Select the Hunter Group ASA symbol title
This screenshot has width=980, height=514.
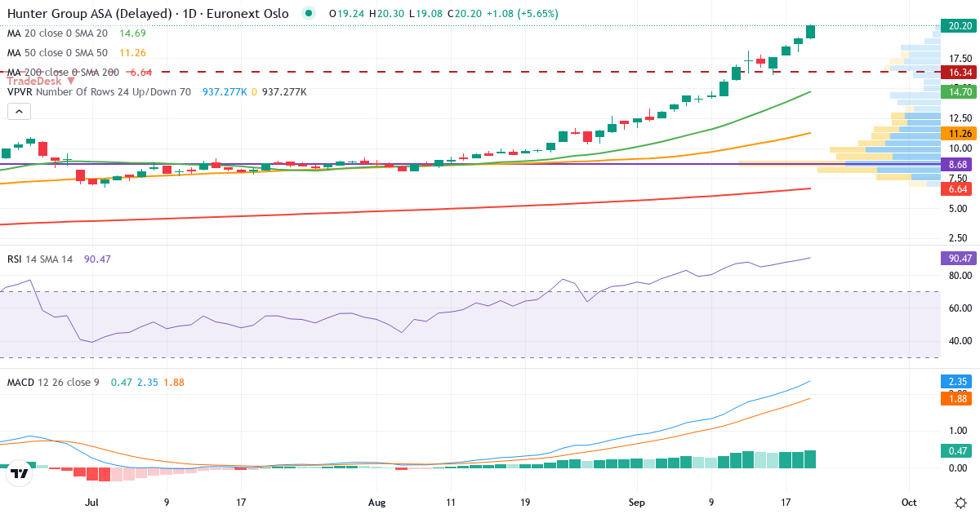tap(147, 14)
